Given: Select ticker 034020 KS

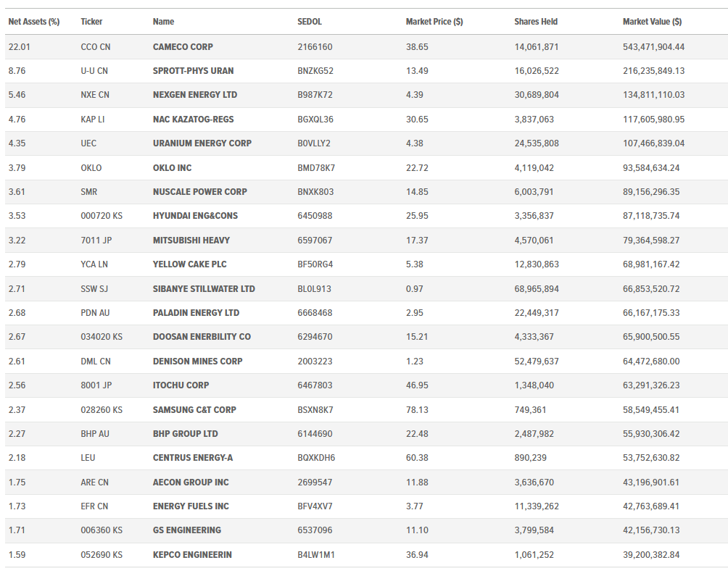Looking at the screenshot, I should coord(102,336).
